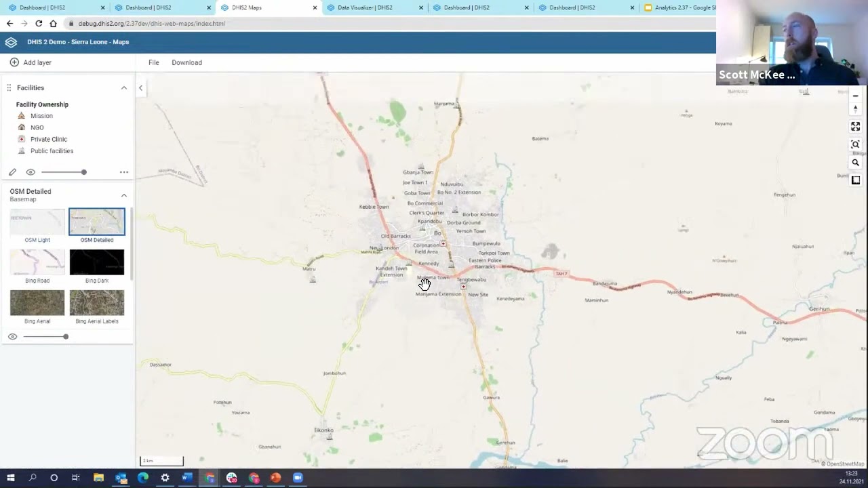Viewport: 868px width, 488px height.
Task: Click the Private Clinic marker near New Site
Action: coord(463,286)
